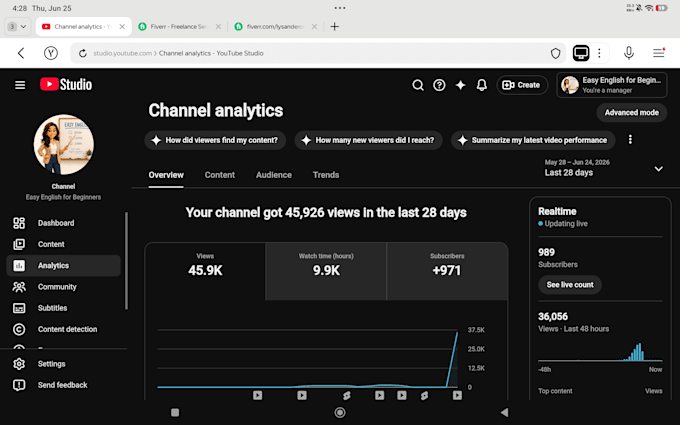
Task: Open Analytics in the sidebar
Action: click(x=63, y=265)
